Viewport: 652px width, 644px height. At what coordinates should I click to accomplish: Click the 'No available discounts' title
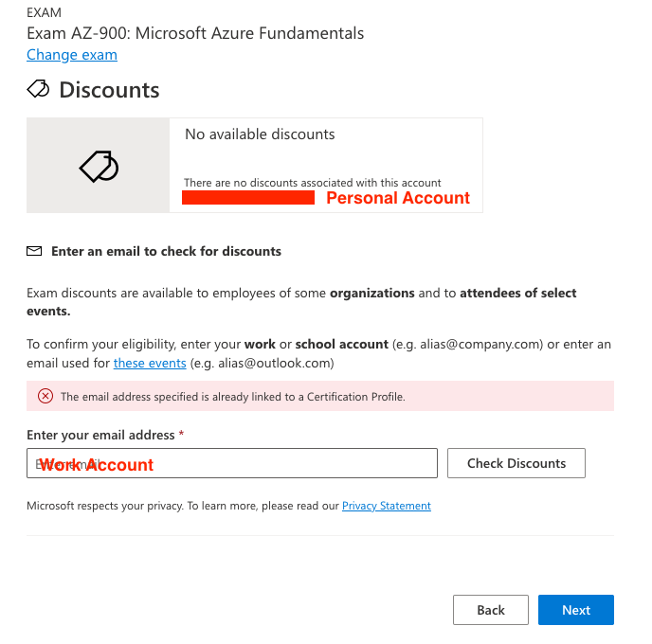click(260, 134)
